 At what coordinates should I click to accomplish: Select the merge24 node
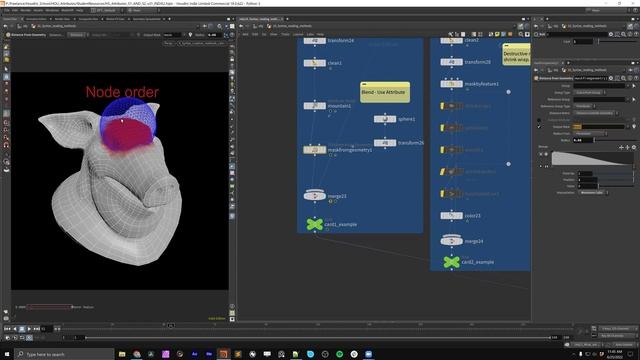pyautogui.click(x=451, y=241)
